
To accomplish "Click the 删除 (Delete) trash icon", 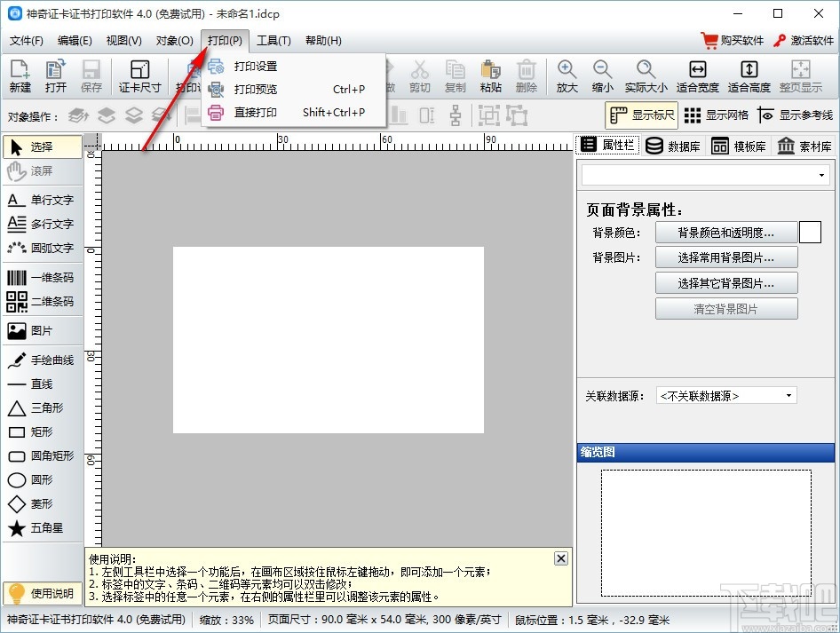I will coord(526,76).
